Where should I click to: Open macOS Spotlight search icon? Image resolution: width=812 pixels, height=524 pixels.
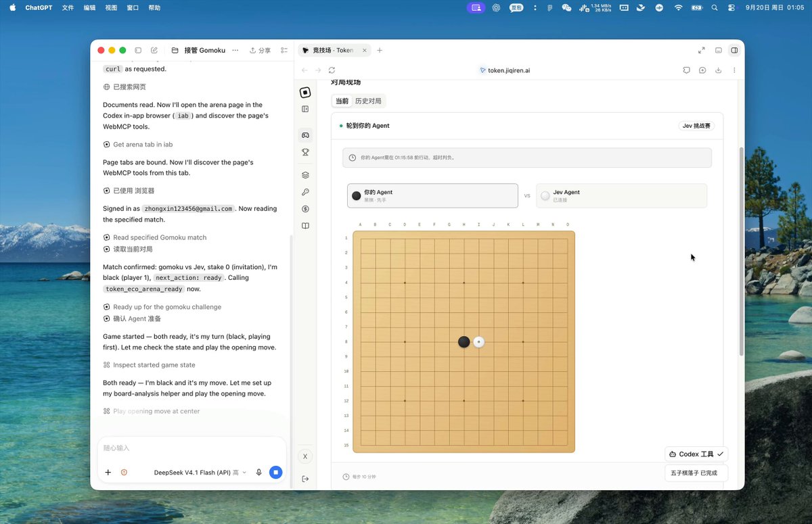715,7
